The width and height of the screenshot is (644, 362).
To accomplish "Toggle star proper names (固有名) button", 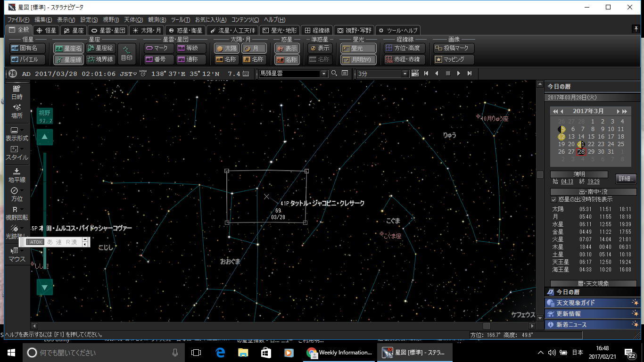I will coord(27,48).
